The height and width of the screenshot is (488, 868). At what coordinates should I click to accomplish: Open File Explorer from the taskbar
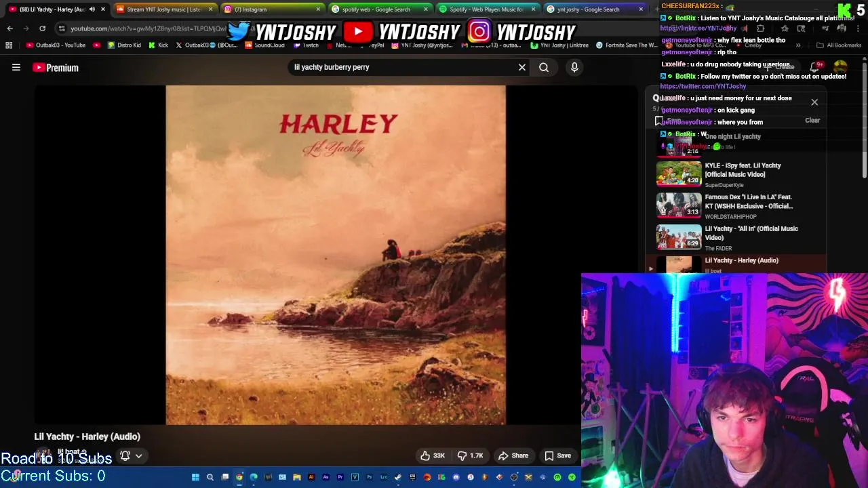[297, 477]
